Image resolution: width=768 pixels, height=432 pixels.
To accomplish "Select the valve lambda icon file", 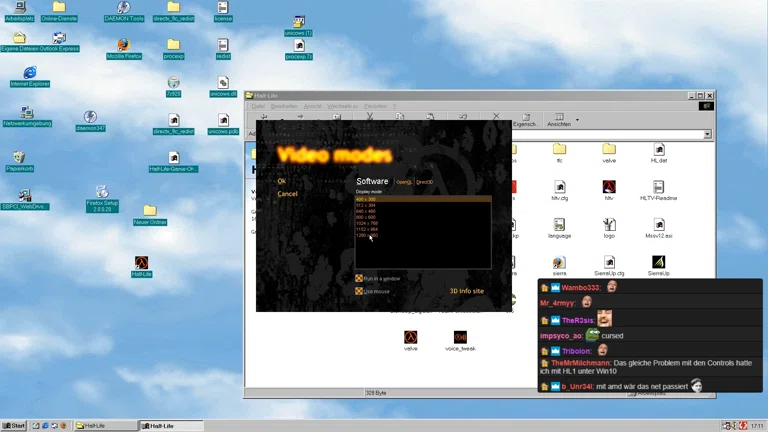I will (410, 341).
